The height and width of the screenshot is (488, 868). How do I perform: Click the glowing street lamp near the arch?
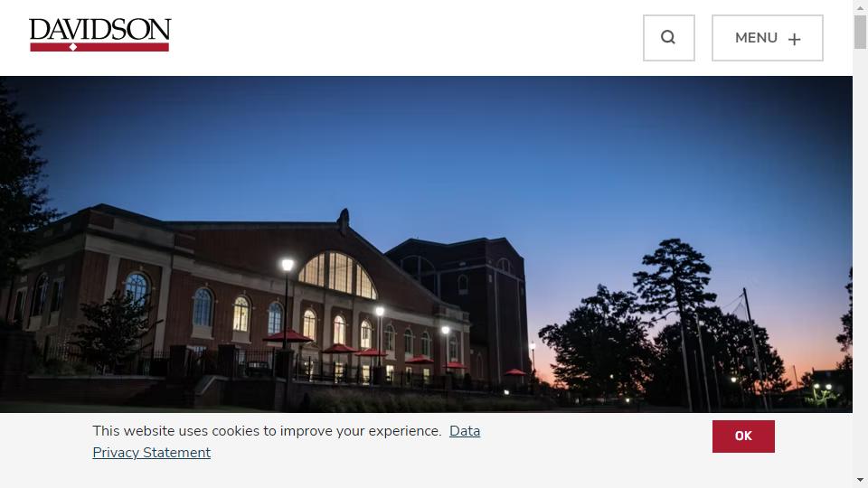tap(288, 265)
